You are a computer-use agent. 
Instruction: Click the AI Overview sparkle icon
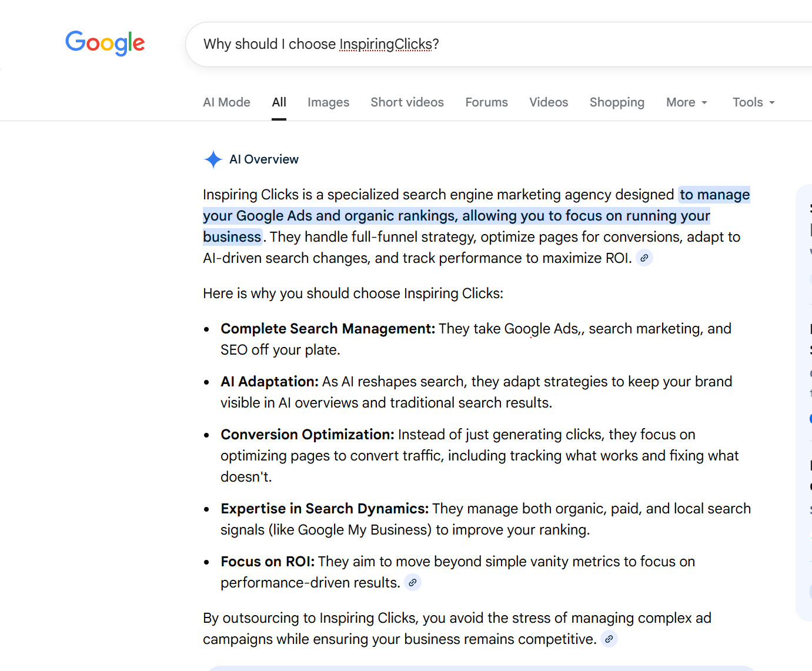[x=213, y=159]
